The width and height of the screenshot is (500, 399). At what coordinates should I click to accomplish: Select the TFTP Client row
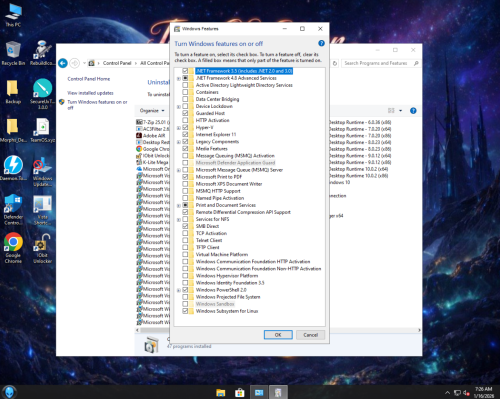click(x=207, y=247)
